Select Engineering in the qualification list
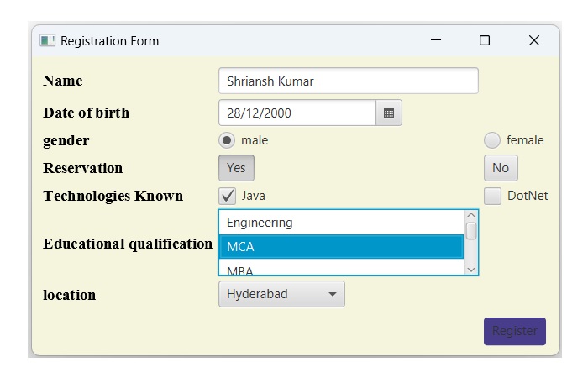Screen dimensions: 588x378 340,223
